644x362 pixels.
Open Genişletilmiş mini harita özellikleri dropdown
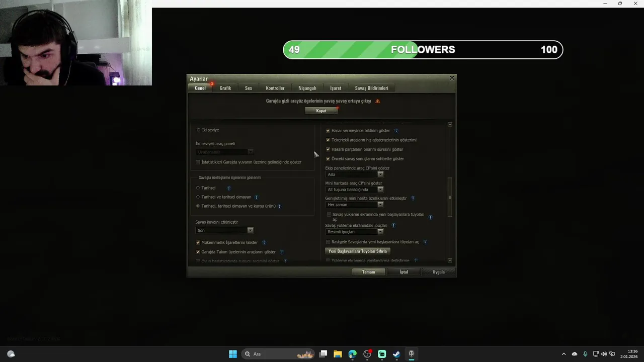coord(355,205)
